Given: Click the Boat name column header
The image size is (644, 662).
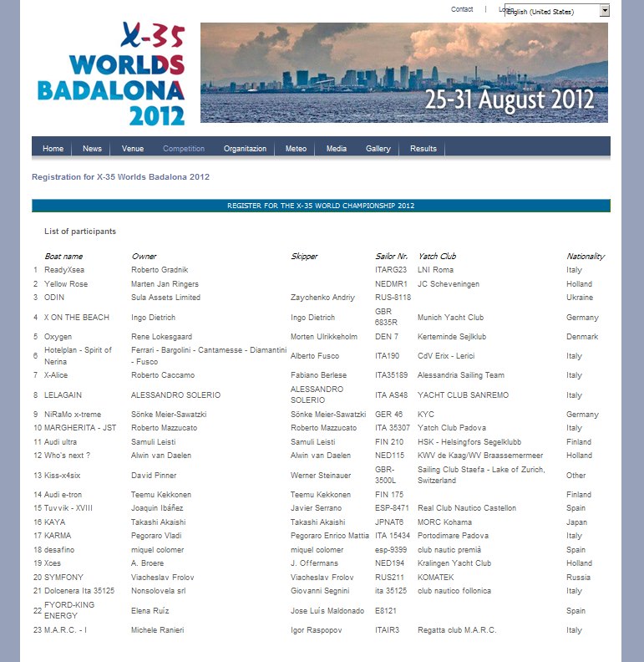Looking at the screenshot, I should 63,257.
